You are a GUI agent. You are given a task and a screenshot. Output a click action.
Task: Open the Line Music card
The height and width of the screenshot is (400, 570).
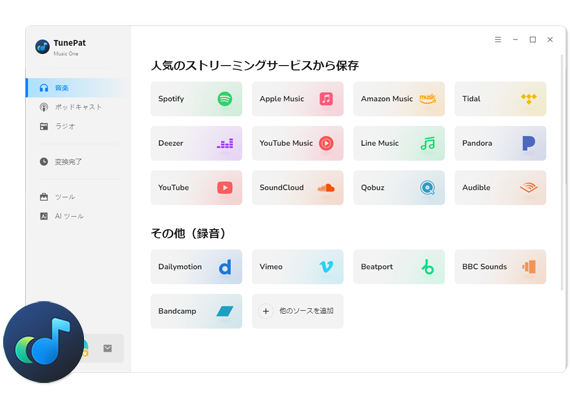[399, 143]
